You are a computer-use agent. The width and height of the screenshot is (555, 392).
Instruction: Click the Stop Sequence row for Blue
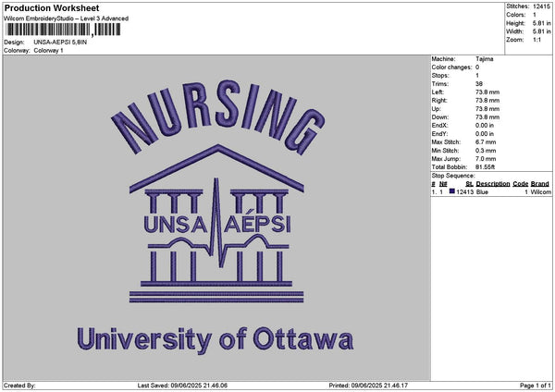[x=490, y=191]
